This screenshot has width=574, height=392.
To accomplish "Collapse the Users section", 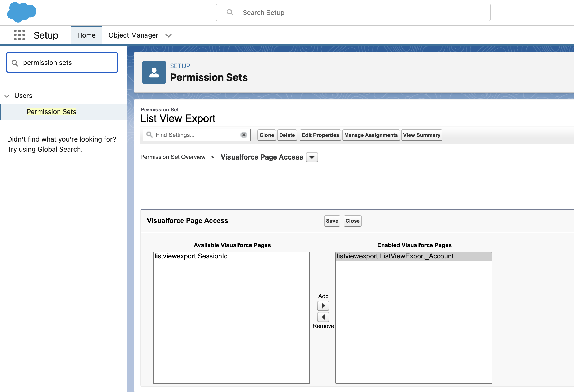I will coord(7,96).
